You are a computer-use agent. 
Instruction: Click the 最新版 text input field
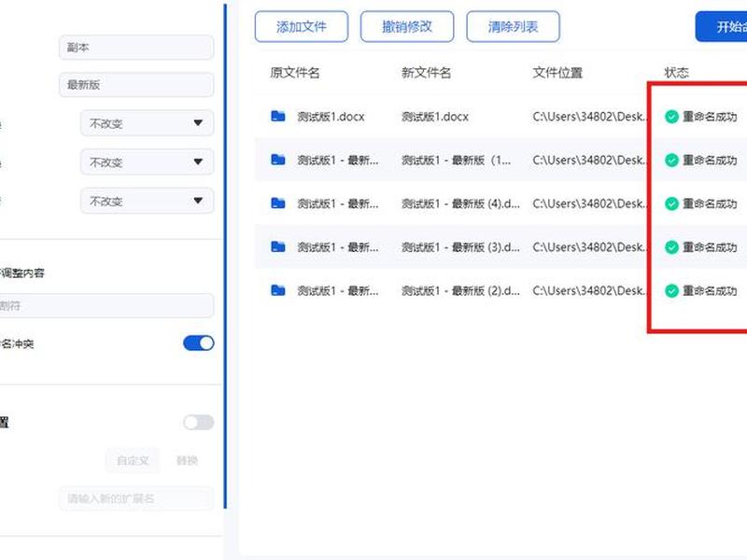click(136, 85)
